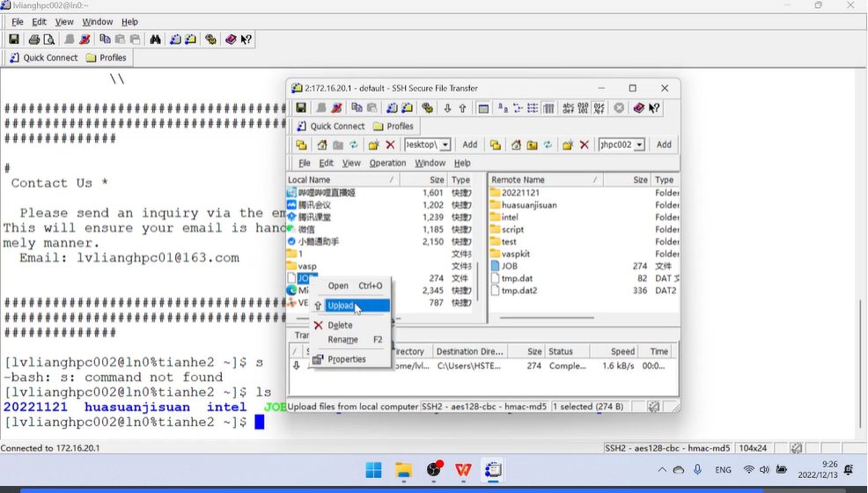This screenshot has width=868, height=493.
Task: Create a new folder in the local pane
Action: [373, 145]
